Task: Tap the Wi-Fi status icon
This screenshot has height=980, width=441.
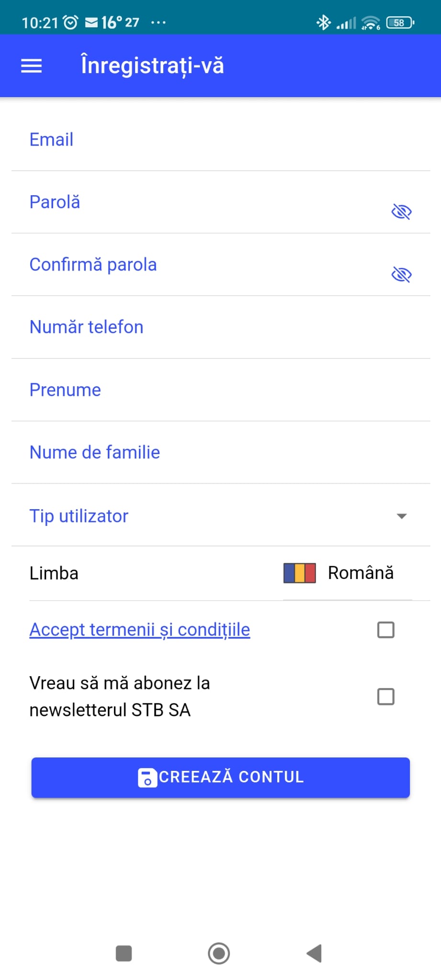Action: click(x=371, y=22)
